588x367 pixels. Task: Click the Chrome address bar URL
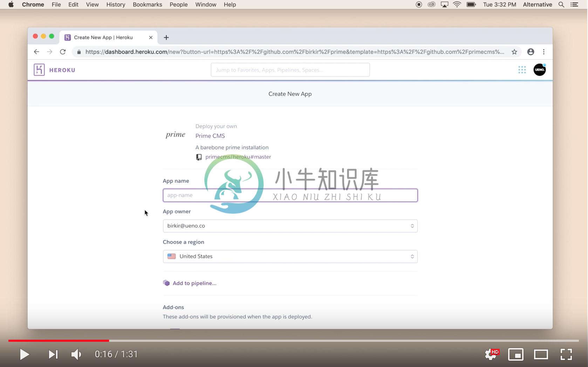pos(294,52)
